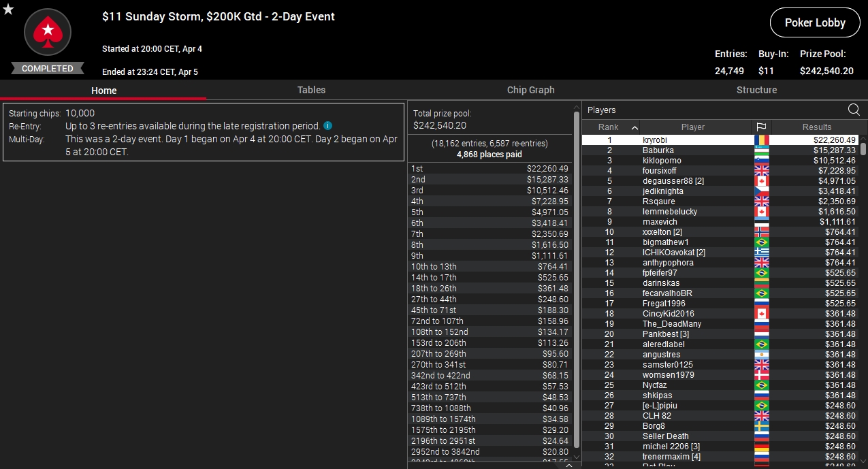The height and width of the screenshot is (469, 868).
Task: Select player row Pankbest [3]
Action: coord(720,334)
